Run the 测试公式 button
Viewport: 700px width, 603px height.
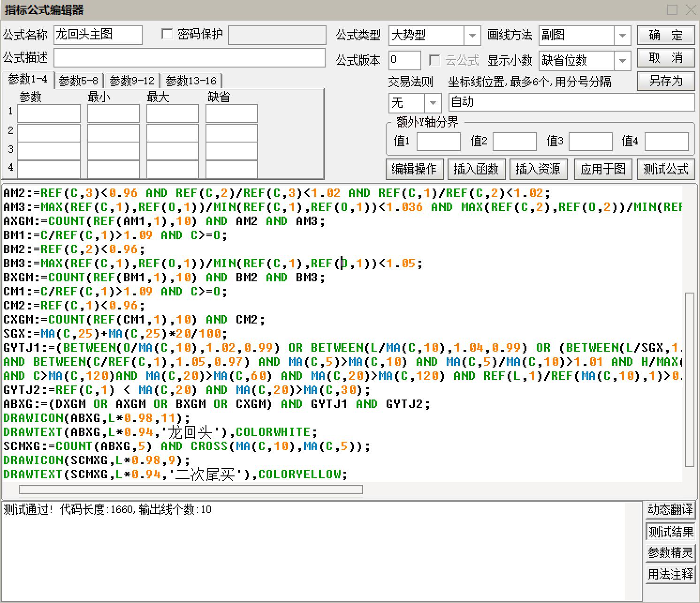[x=665, y=169]
